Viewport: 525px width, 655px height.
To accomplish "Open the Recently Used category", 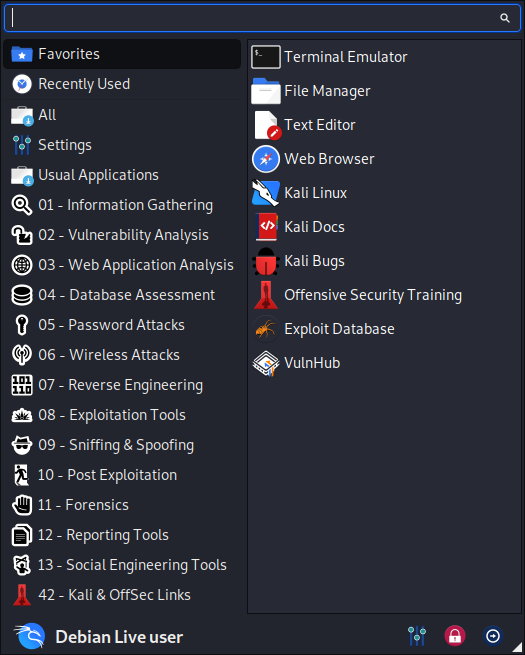I will (x=122, y=84).
